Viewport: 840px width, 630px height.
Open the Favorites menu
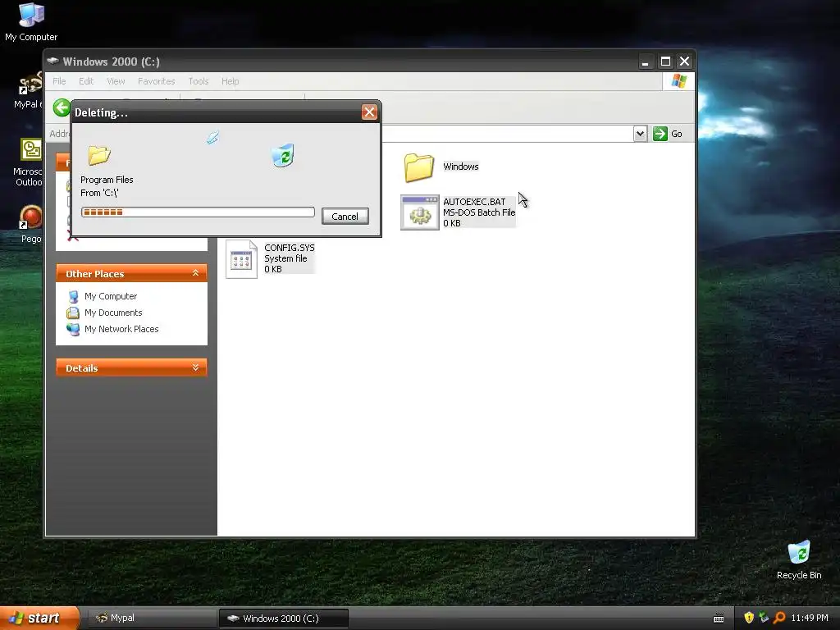pos(157,81)
